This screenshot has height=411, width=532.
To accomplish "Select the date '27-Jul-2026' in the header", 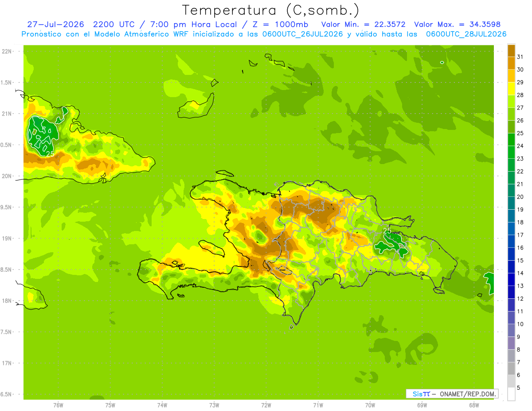I will (x=55, y=24).
